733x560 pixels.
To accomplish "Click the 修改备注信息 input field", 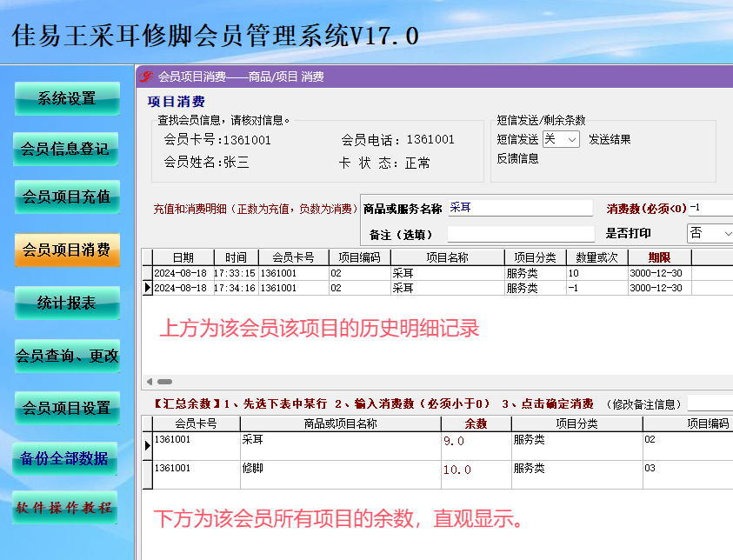I will (710, 403).
